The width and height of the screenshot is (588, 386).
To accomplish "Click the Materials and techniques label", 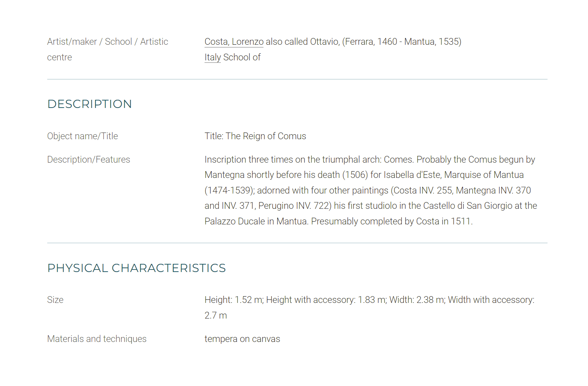I will [x=97, y=339].
